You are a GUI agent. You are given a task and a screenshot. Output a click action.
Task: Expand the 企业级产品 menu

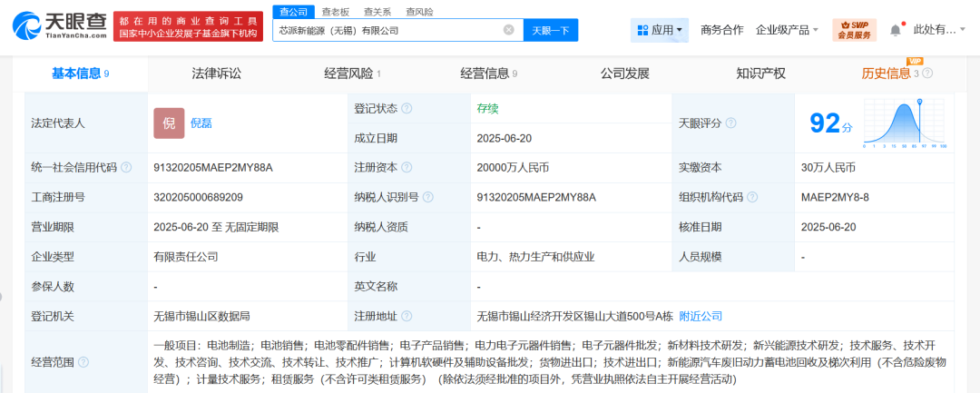tap(787, 30)
